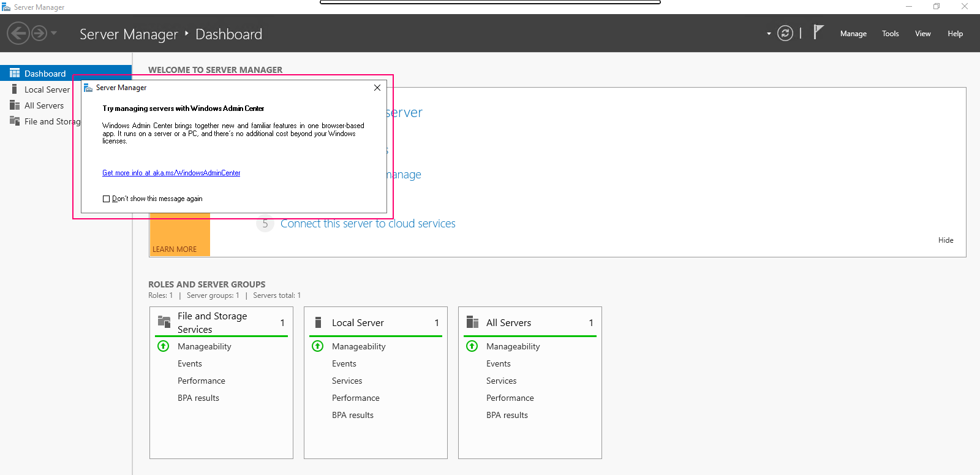Open BPA results in the Local Server tile
Image resolution: width=980 pixels, height=475 pixels.
[353, 415]
